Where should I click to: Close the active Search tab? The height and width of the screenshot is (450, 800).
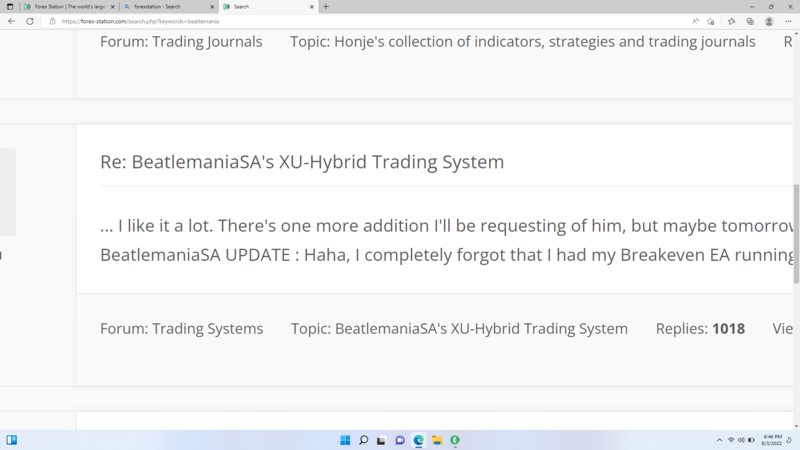[x=312, y=7]
